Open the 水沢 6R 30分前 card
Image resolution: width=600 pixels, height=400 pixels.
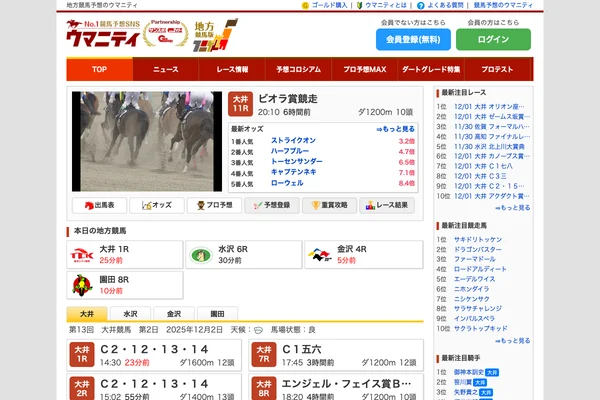(244, 255)
